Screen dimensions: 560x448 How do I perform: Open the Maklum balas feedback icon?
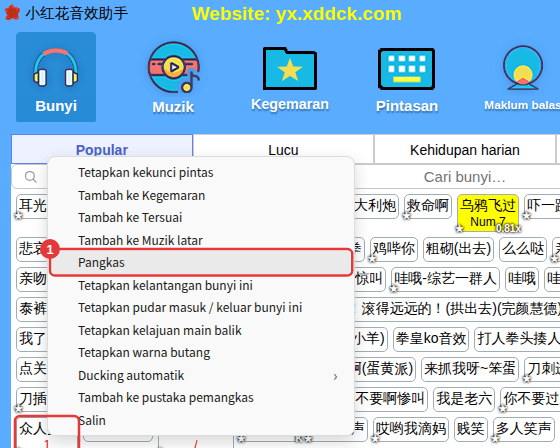click(522, 78)
